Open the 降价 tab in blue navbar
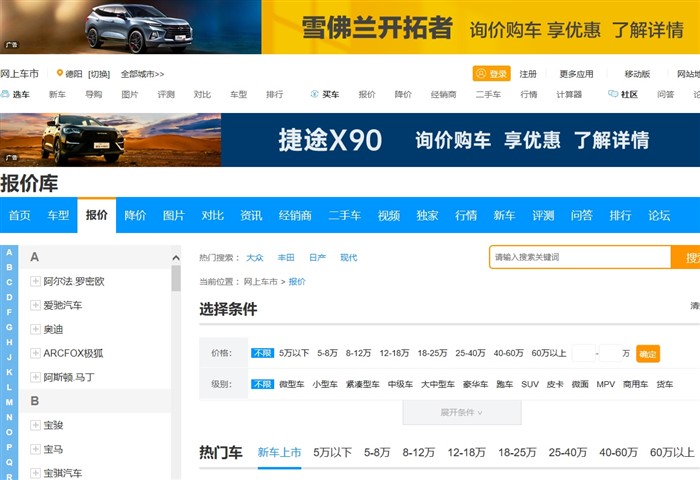This screenshot has height=480, width=700. [135, 215]
